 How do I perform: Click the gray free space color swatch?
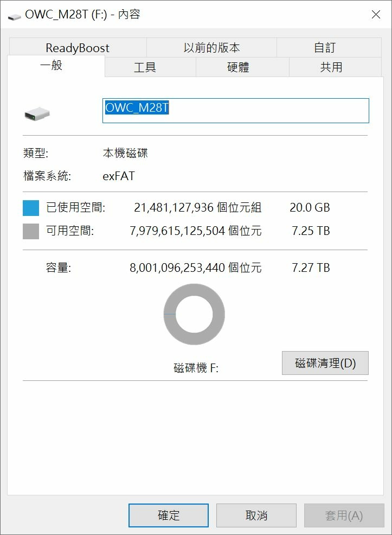coord(31,231)
